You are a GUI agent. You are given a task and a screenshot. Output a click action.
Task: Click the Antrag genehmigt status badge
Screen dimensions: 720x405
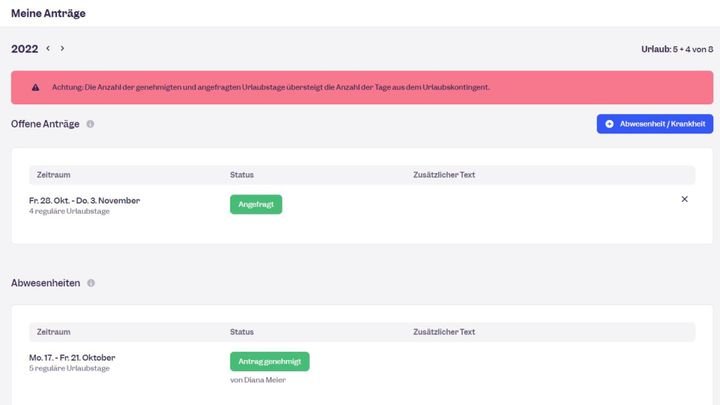click(x=269, y=361)
